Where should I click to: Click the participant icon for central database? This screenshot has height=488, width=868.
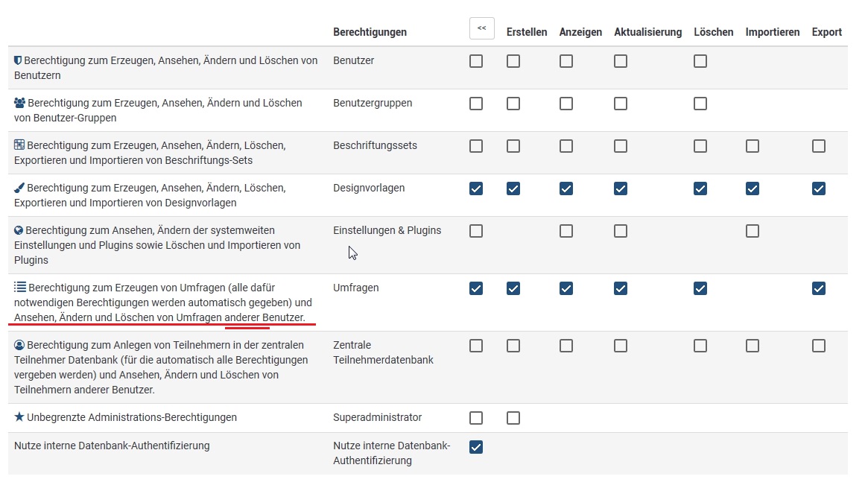(x=19, y=345)
